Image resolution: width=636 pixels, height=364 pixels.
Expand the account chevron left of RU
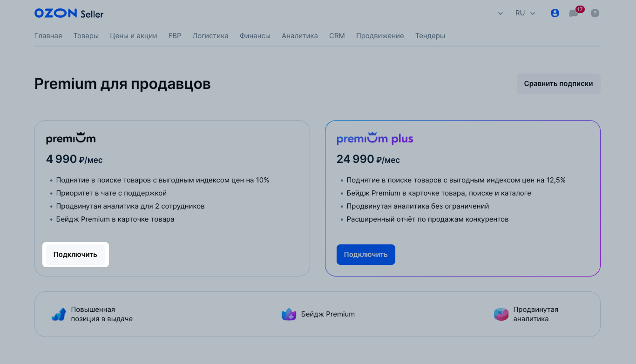tap(501, 13)
